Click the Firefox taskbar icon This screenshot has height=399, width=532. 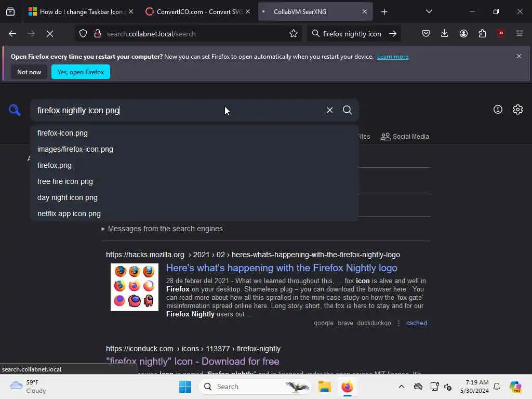coord(347,387)
